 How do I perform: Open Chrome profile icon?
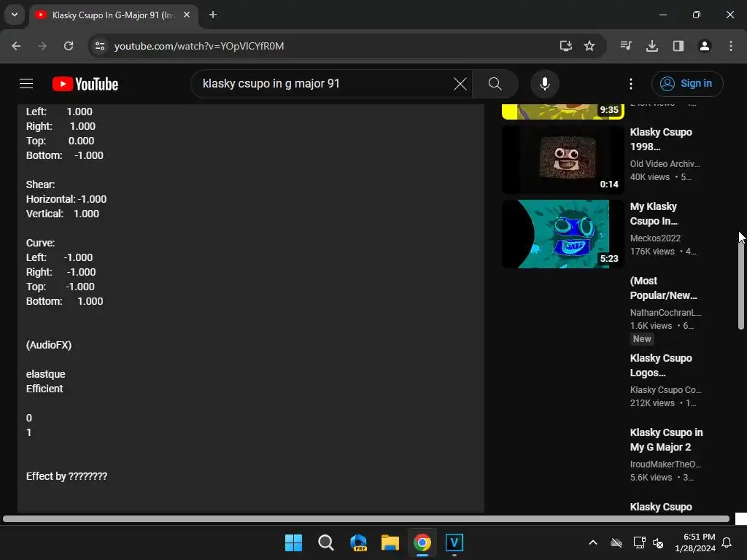(705, 46)
